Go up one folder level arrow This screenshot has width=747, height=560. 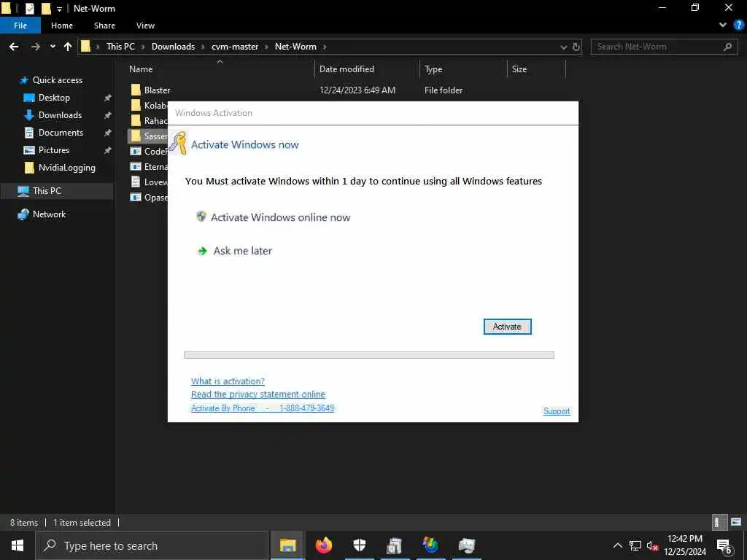pos(68,47)
